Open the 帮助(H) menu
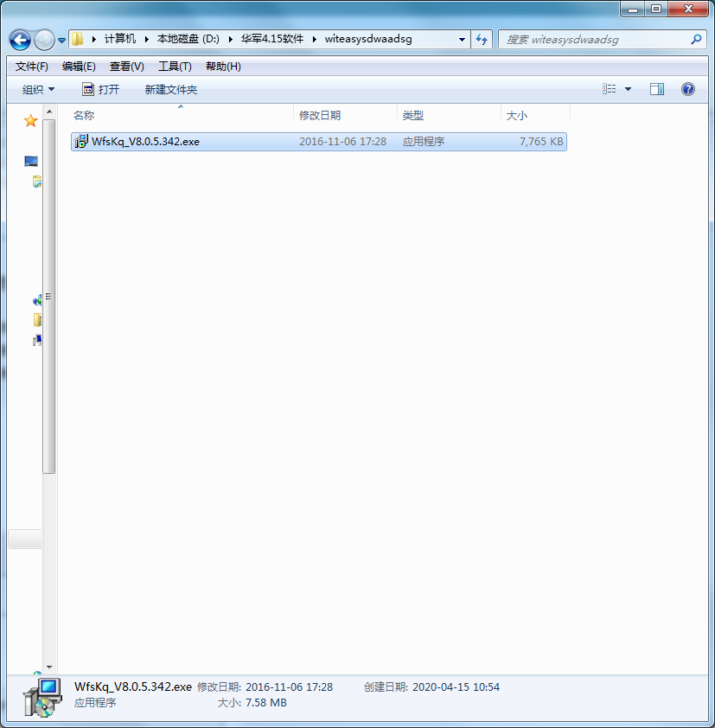This screenshot has height=728, width=715. 223,67
